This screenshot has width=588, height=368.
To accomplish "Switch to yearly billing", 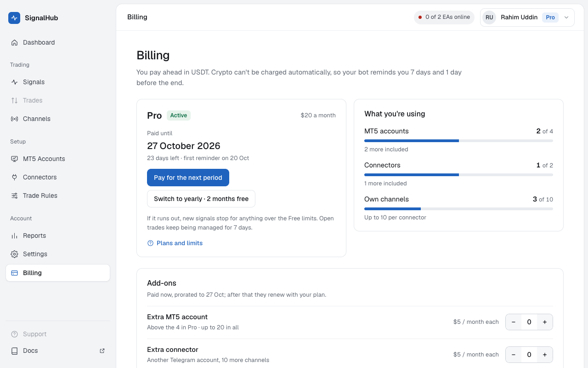I will click(x=201, y=199).
